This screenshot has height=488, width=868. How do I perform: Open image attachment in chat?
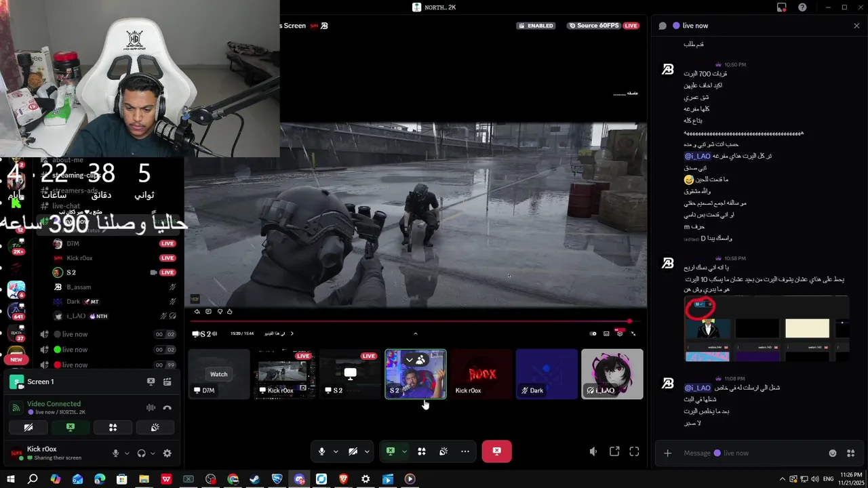(766, 329)
